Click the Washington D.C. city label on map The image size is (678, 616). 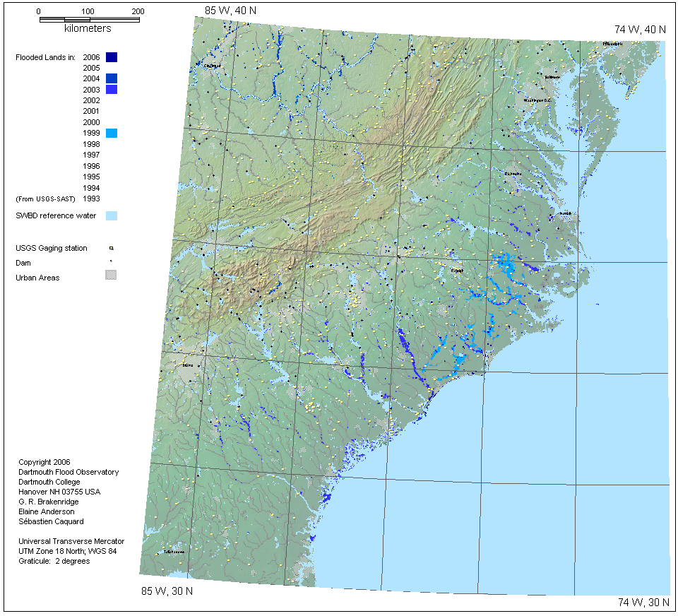coord(536,100)
